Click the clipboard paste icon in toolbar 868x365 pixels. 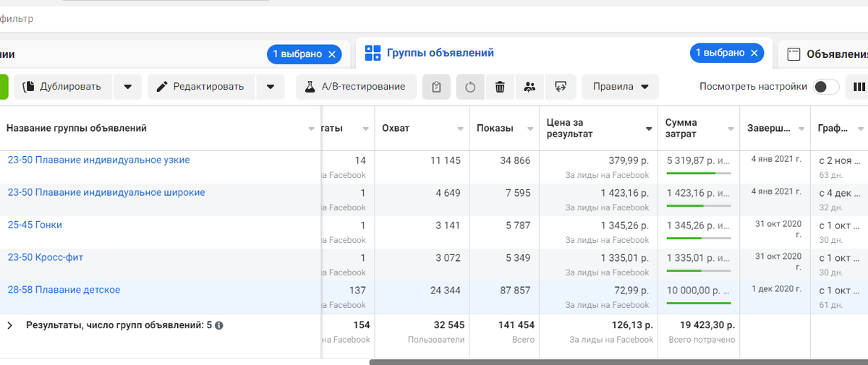point(436,87)
